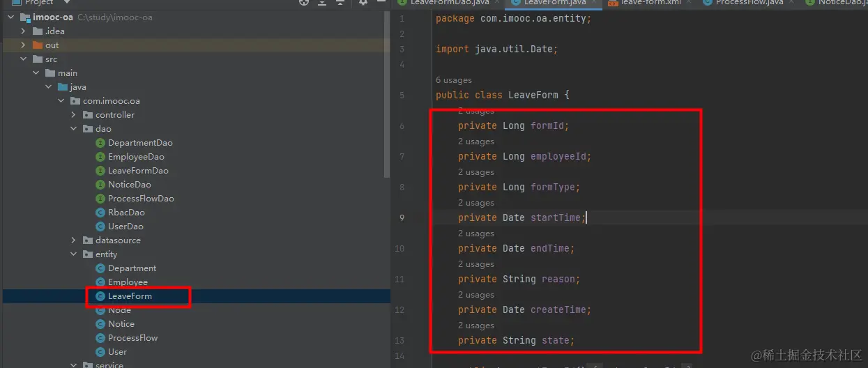
Task: Expand the .idea folder
Action: pos(24,31)
